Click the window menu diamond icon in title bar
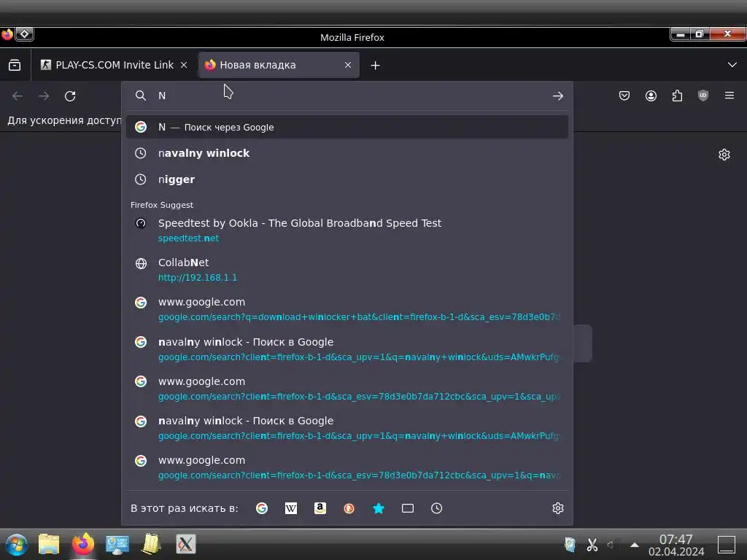The image size is (747, 560). pyautogui.click(x=24, y=34)
